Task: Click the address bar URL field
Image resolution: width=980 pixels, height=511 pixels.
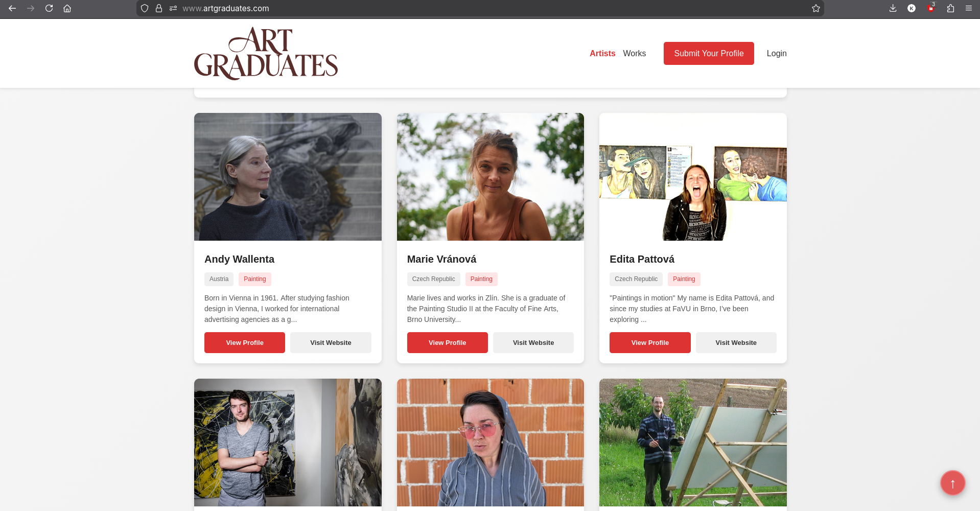Action: pos(480,8)
